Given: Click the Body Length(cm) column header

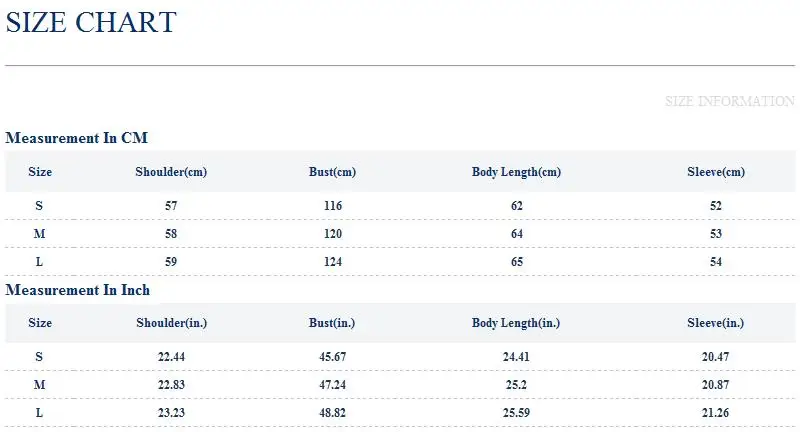Looking at the screenshot, I should 516,172.
